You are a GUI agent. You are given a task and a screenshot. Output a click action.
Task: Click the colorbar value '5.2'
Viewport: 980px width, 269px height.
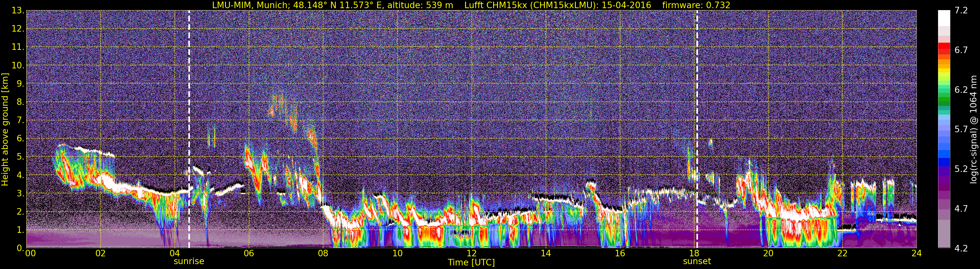pos(961,169)
